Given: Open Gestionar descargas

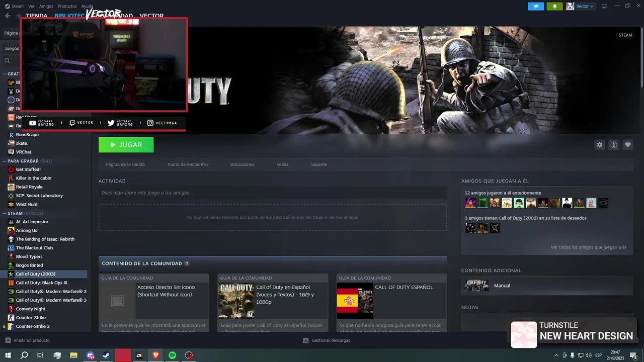Looking at the screenshot, I should (x=327, y=340).
